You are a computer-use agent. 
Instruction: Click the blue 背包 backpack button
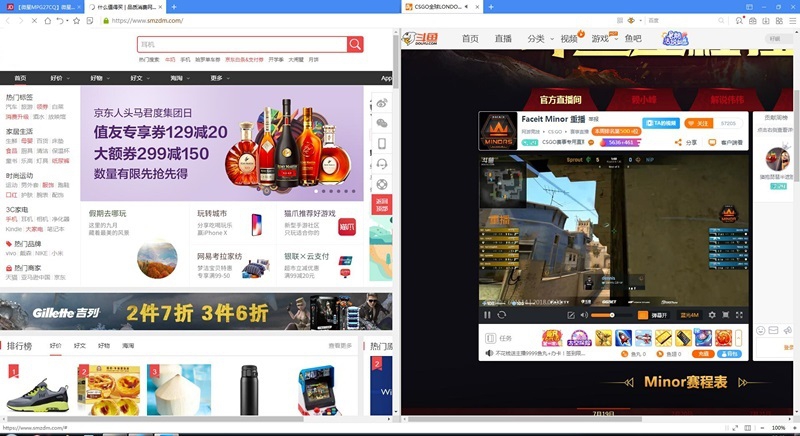(729, 354)
